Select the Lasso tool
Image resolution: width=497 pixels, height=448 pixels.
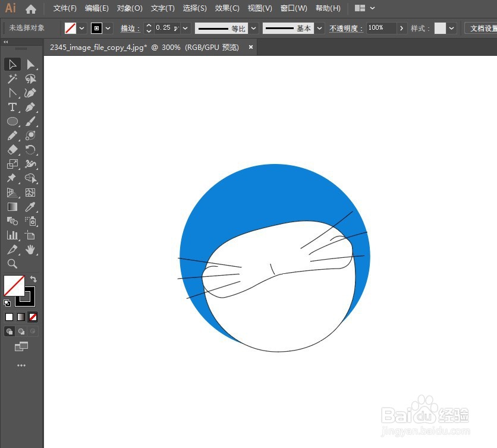(30, 78)
